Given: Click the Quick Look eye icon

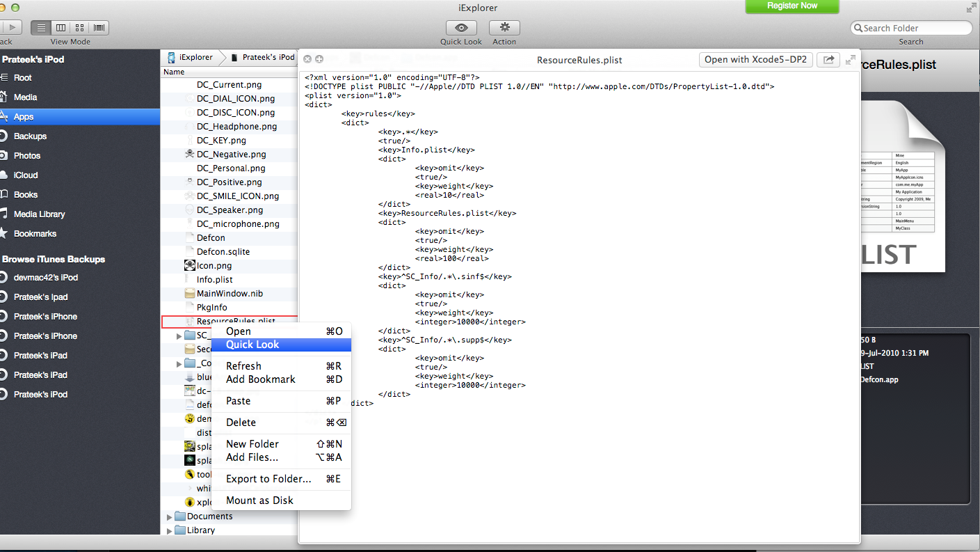Looking at the screenshot, I should coord(461,28).
